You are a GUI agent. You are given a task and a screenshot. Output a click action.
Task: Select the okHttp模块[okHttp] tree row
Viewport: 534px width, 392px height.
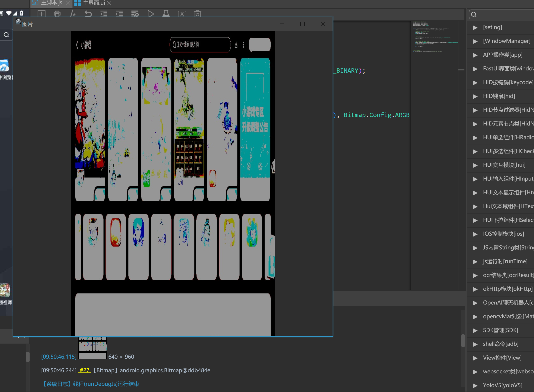tap(500, 289)
